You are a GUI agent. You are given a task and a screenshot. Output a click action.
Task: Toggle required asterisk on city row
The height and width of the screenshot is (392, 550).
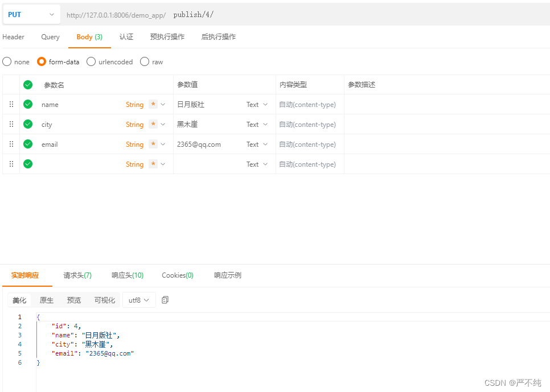click(x=153, y=124)
